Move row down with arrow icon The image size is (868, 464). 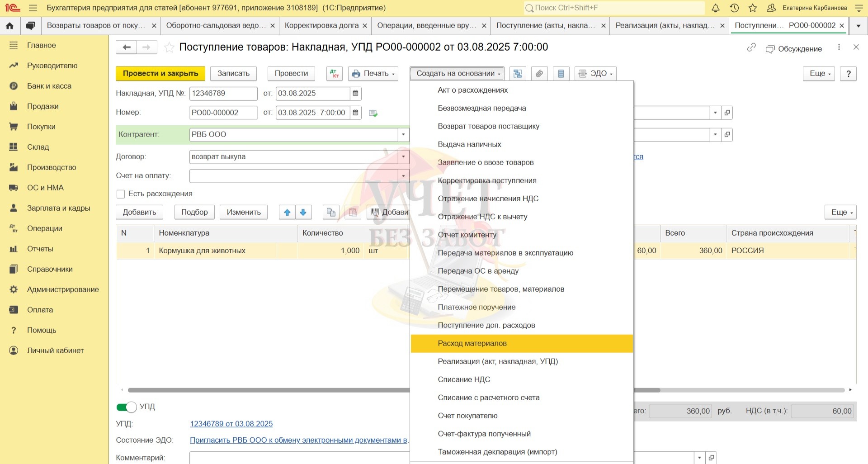click(303, 212)
